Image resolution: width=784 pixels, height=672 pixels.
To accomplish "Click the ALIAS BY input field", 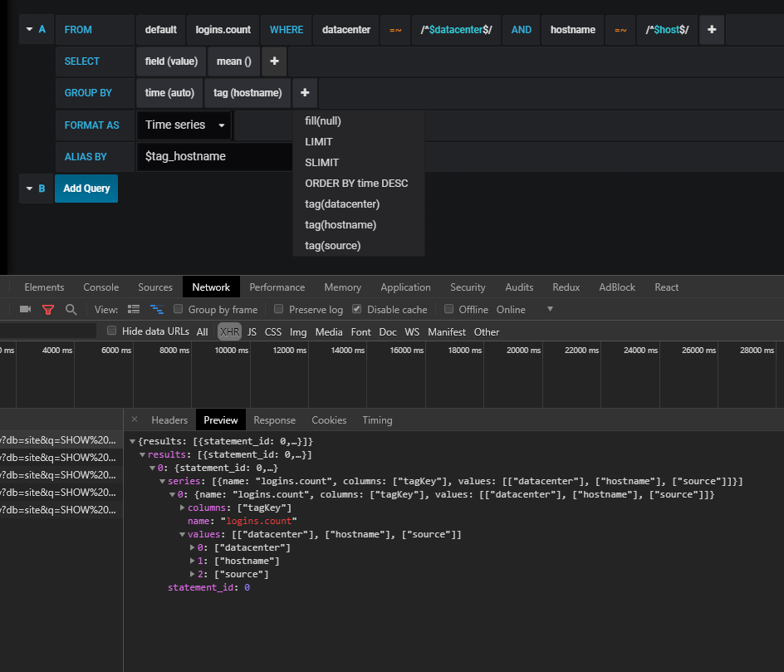I will click(x=214, y=156).
